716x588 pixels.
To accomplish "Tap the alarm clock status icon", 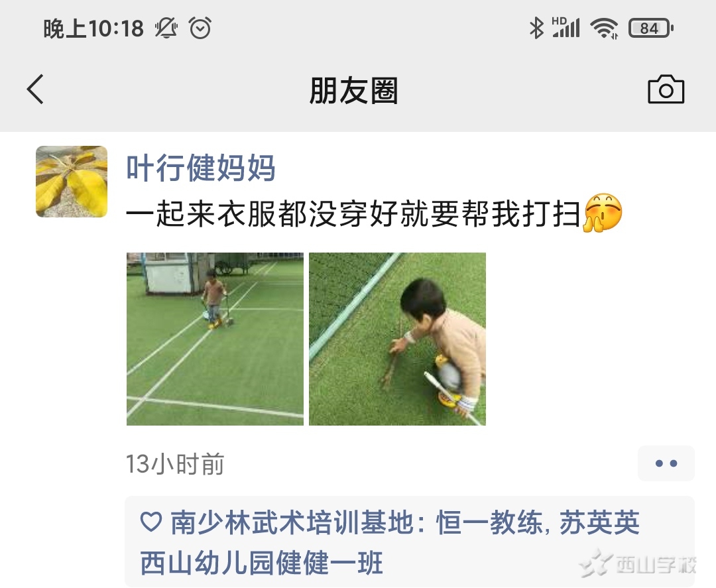I will 200,29.
